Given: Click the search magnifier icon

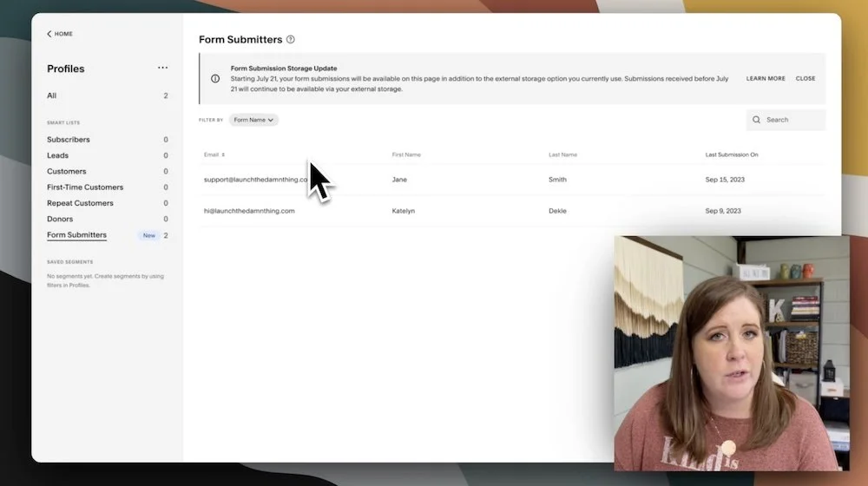Looking at the screenshot, I should (x=756, y=120).
